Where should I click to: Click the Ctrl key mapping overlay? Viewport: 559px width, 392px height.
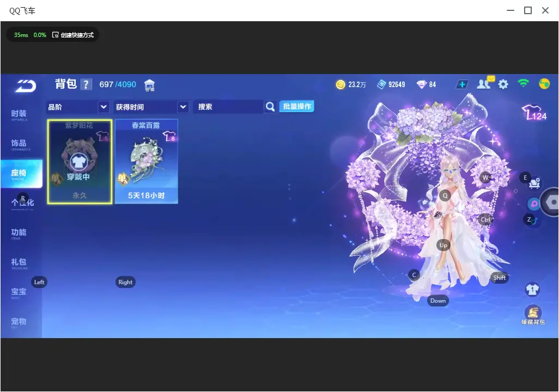485,219
